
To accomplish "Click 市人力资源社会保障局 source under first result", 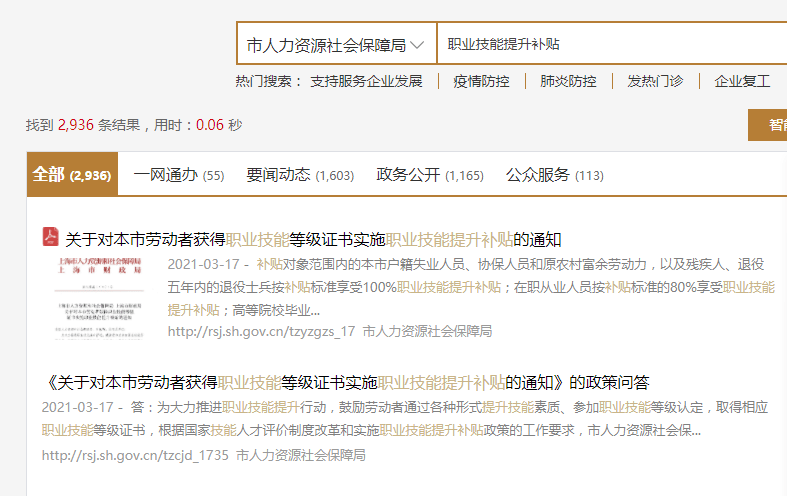I will (x=428, y=331).
